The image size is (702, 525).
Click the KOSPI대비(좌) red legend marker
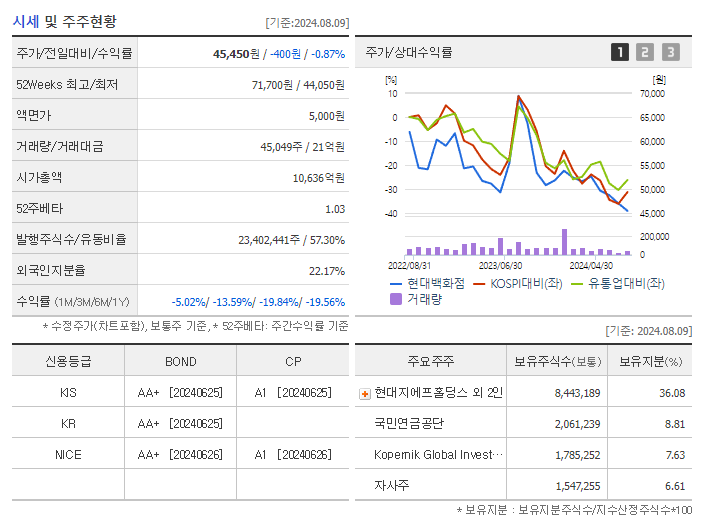(x=479, y=284)
